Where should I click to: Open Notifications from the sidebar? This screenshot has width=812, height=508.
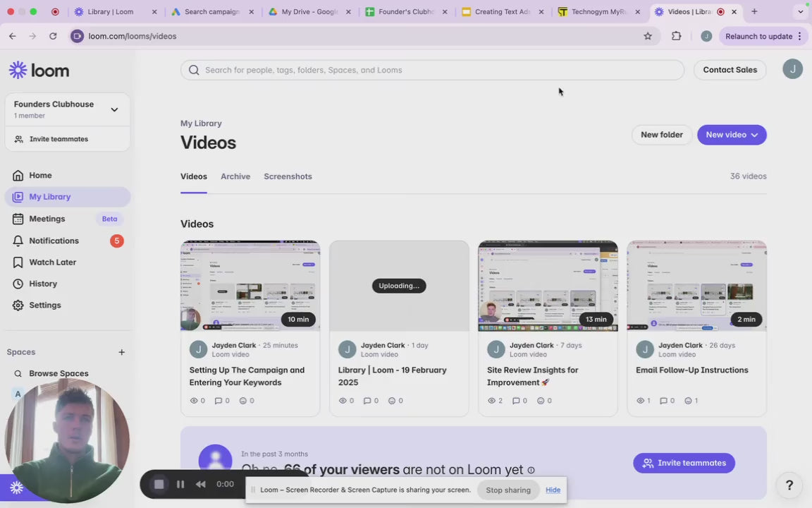(54, 241)
